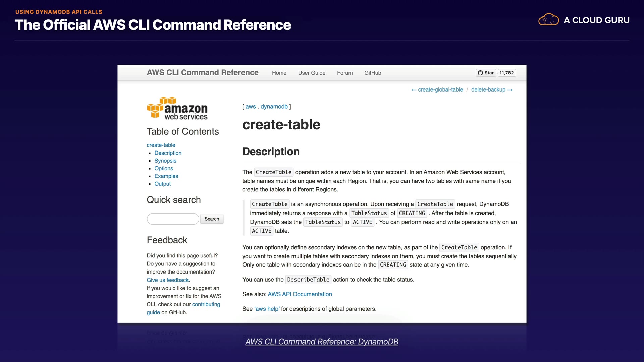This screenshot has width=644, height=362.
Task: Jump to Options section link
Action: [164, 168]
